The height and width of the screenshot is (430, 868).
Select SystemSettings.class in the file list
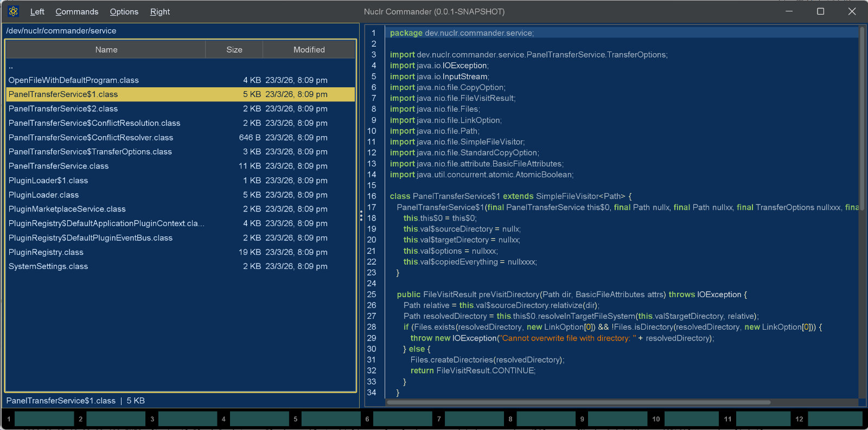[181, 266]
